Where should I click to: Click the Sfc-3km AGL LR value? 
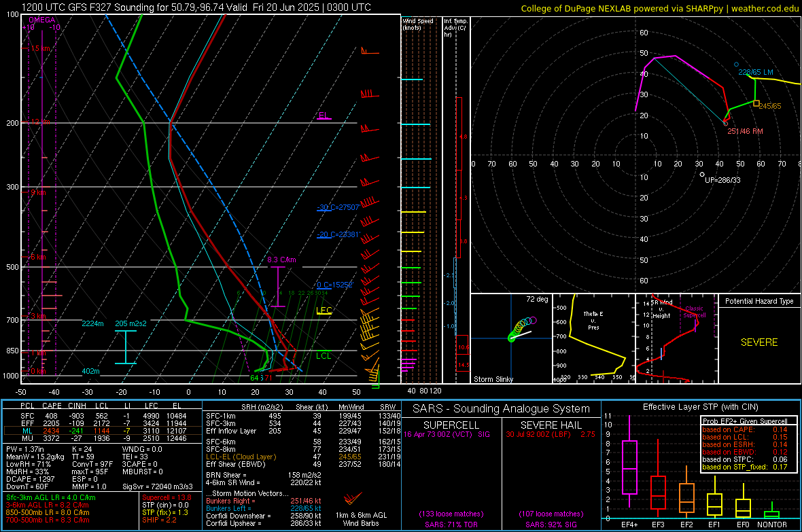[51, 497]
